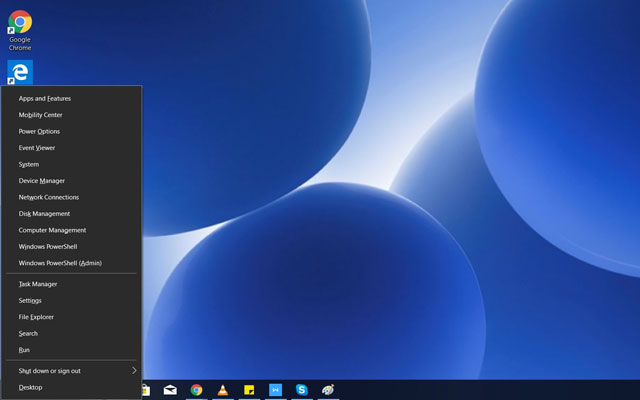
Task: Launch Paint palette icon in taskbar
Action: 327,390
